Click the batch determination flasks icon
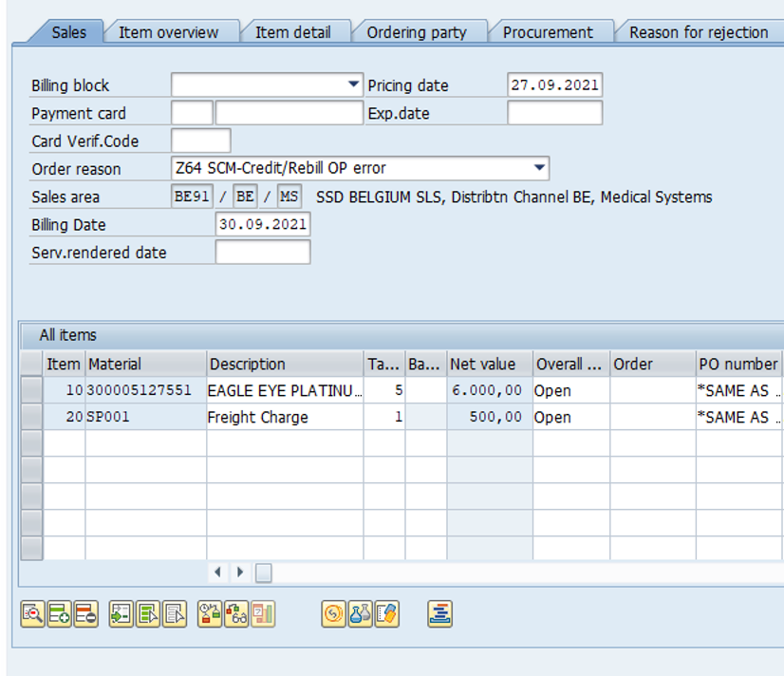The image size is (784, 676). tap(361, 613)
